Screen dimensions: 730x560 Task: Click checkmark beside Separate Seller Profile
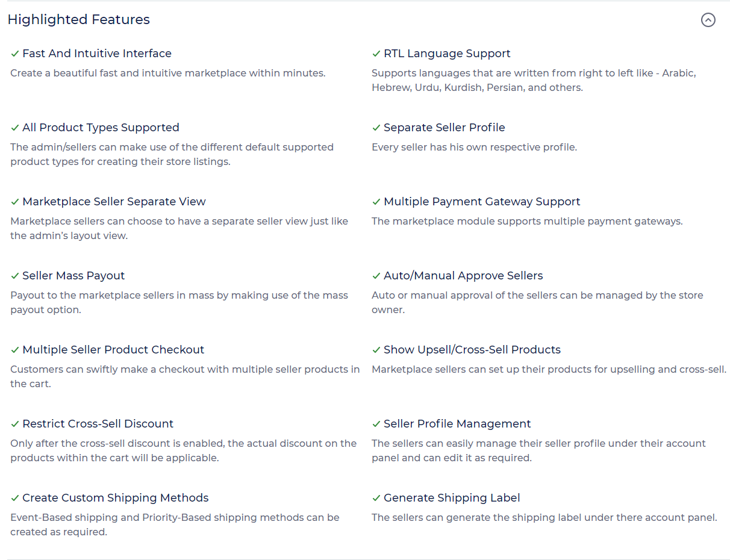point(376,128)
